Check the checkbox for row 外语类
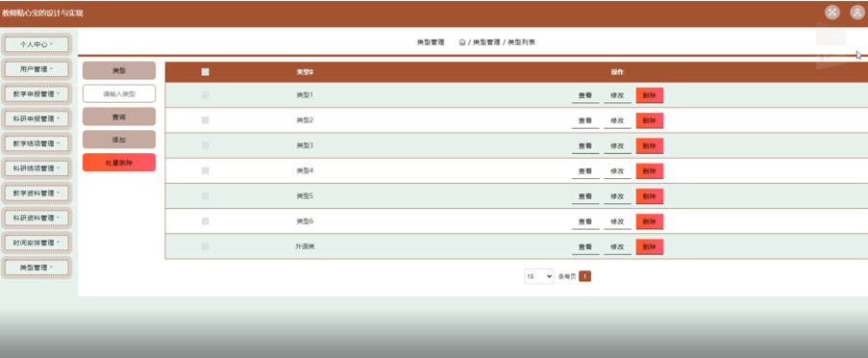 [206, 246]
